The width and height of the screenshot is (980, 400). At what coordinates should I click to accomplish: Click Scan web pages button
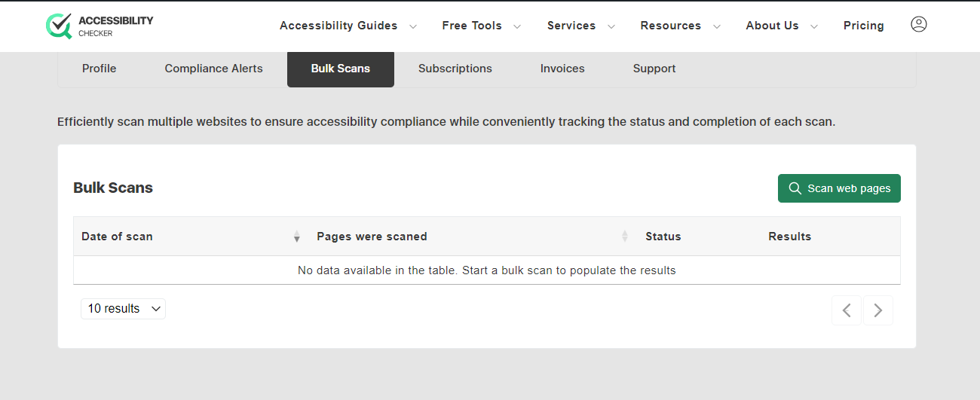[x=839, y=188]
